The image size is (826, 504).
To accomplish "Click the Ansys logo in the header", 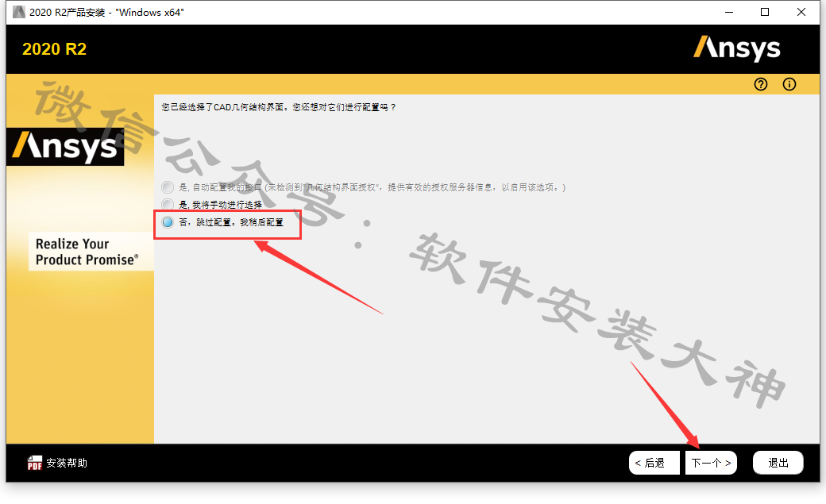I will coord(736,48).
